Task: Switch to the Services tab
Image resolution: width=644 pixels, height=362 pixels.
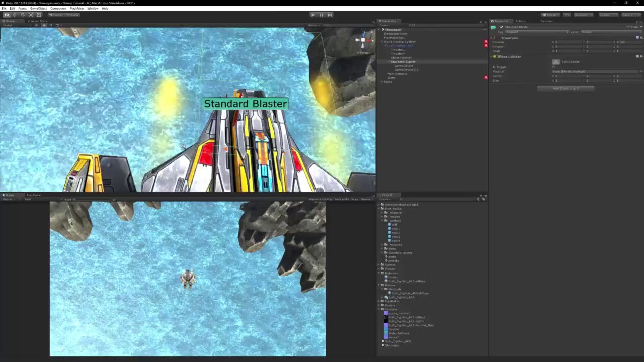Action: (x=546, y=21)
